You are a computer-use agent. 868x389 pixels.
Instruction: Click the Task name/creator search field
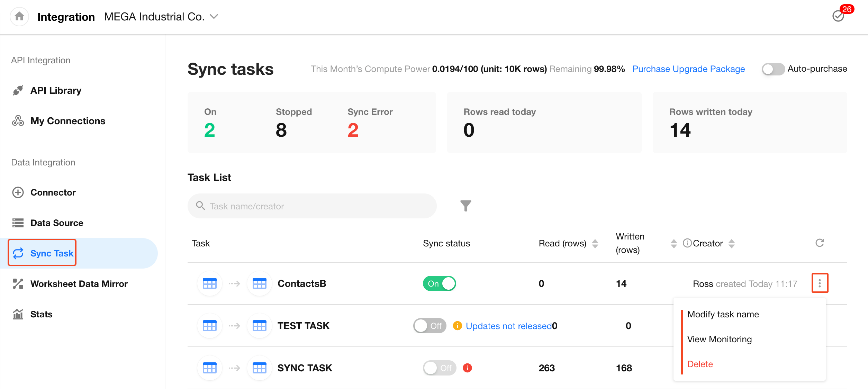coord(311,206)
